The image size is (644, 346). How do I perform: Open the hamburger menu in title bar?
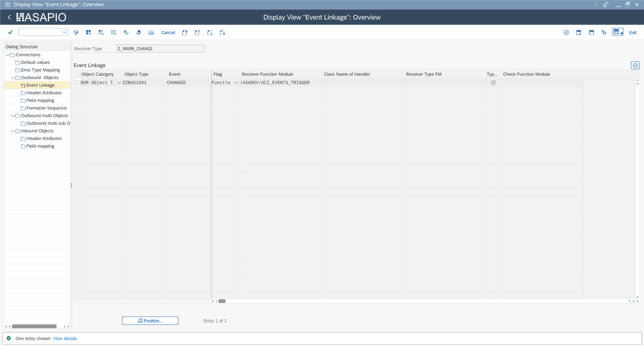point(7,4)
